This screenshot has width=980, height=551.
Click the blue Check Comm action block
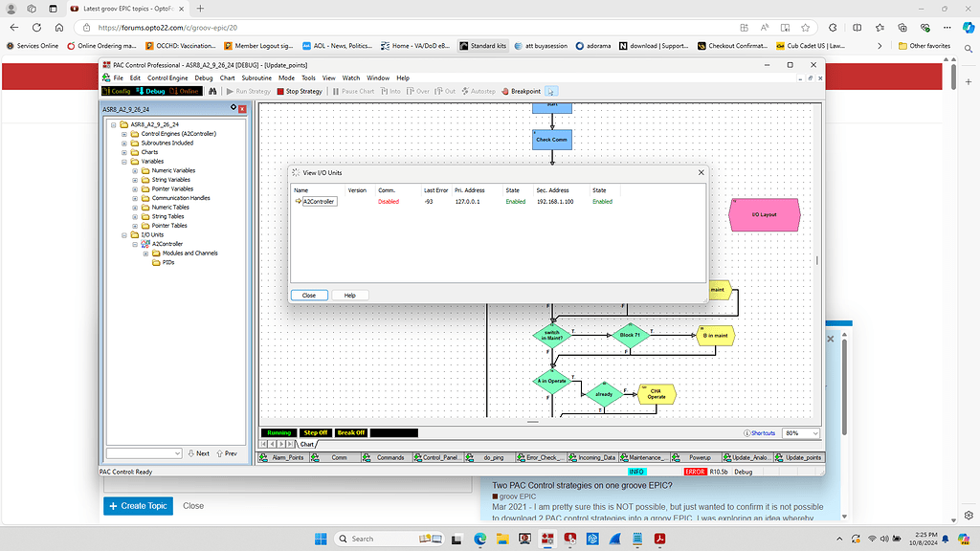(x=552, y=140)
